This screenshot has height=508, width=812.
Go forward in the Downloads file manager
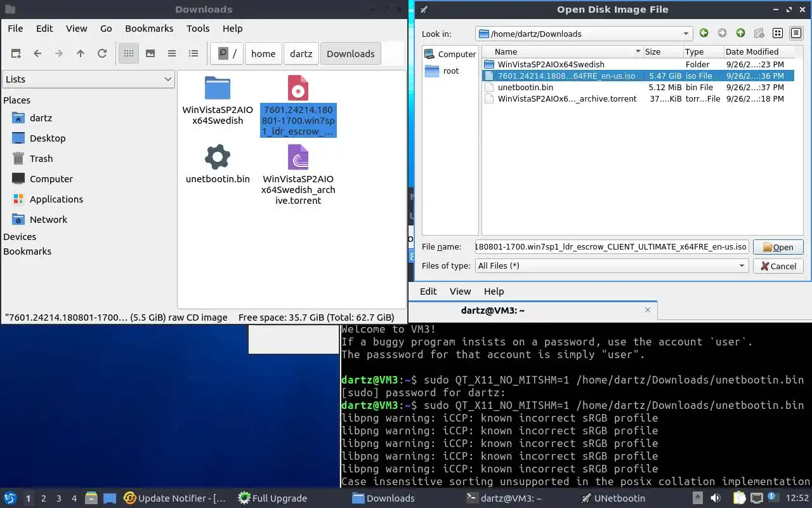point(59,54)
